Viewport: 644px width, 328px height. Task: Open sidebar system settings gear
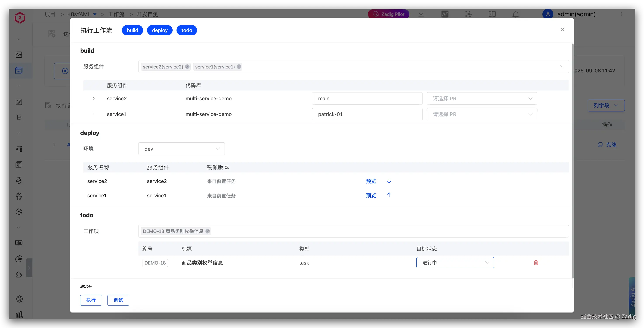[x=19, y=299]
